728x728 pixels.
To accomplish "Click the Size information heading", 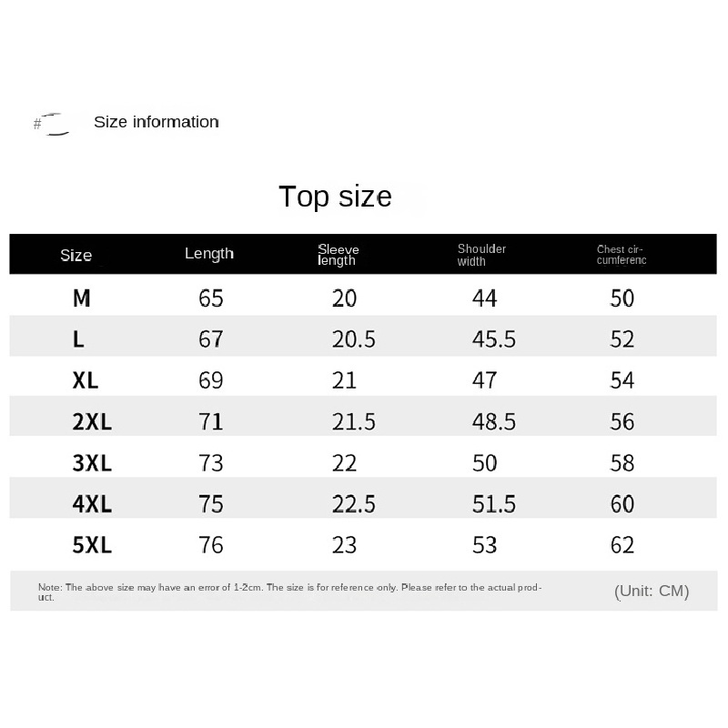I will [156, 122].
